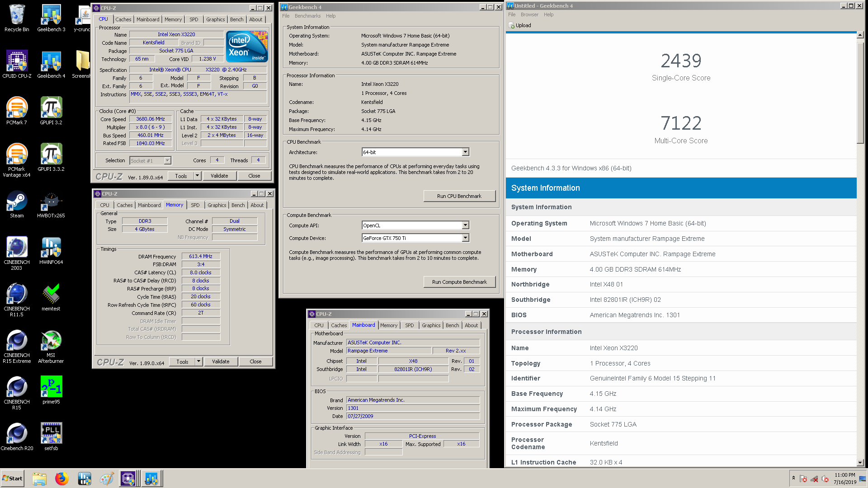Open the CINEBENCH R15 desktop shortcut

tap(17, 393)
